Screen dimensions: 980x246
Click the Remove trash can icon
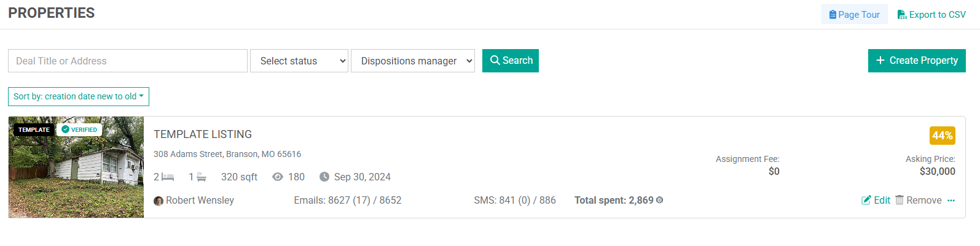point(900,200)
